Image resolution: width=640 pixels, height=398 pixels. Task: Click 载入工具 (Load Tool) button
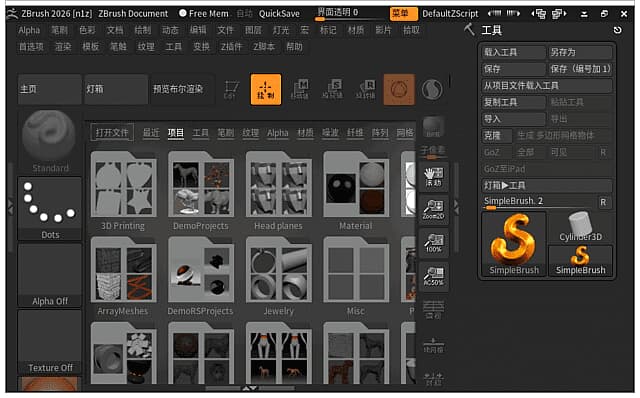pos(513,52)
